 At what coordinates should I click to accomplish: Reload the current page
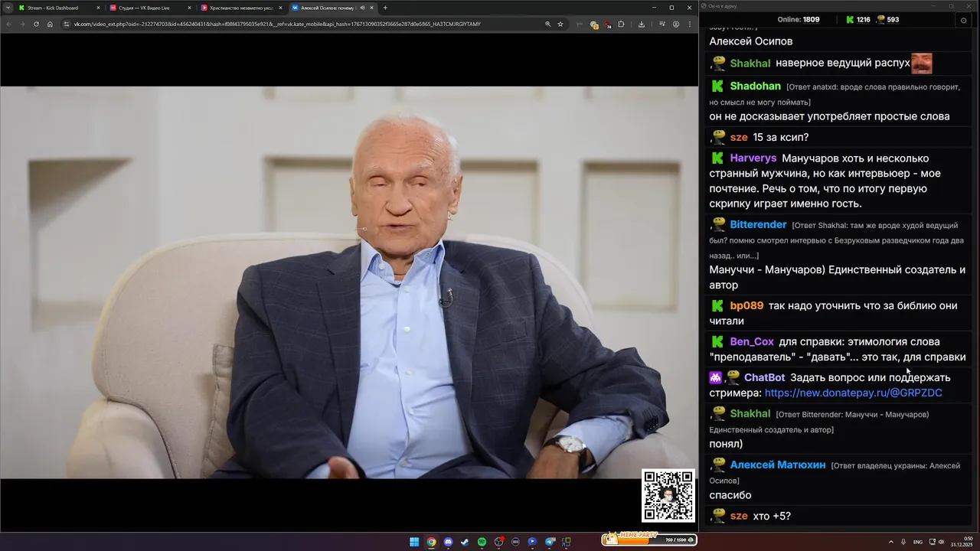[36, 24]
